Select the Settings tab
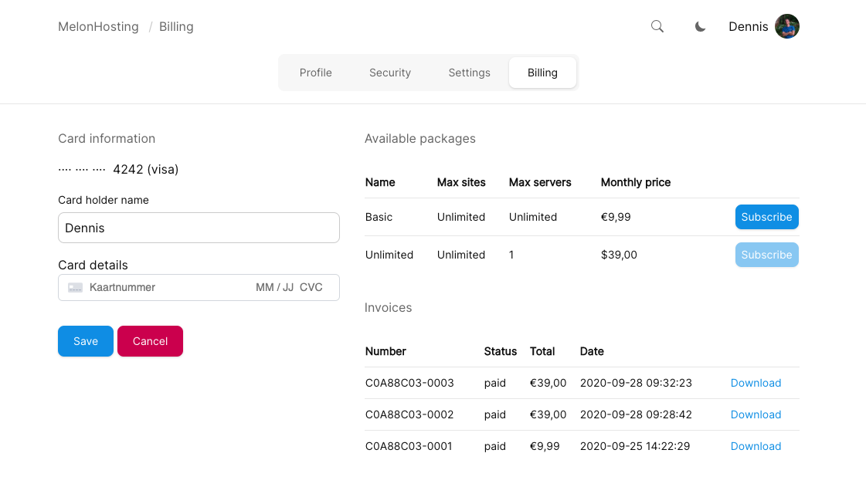 point(469,73)
